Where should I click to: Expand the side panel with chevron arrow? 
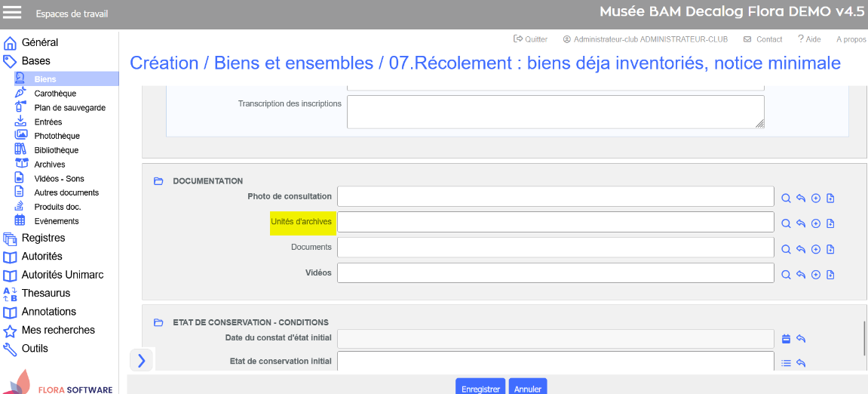[x=141, y=360]
